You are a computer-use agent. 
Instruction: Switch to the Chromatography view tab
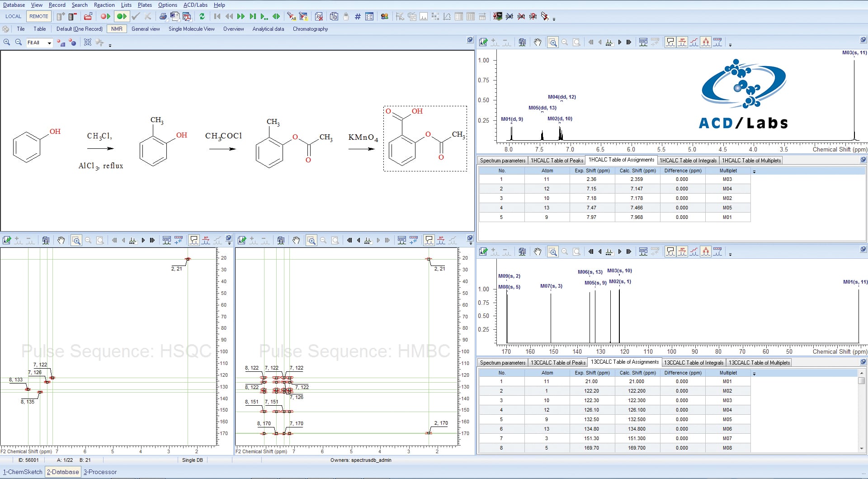(310, 28)
